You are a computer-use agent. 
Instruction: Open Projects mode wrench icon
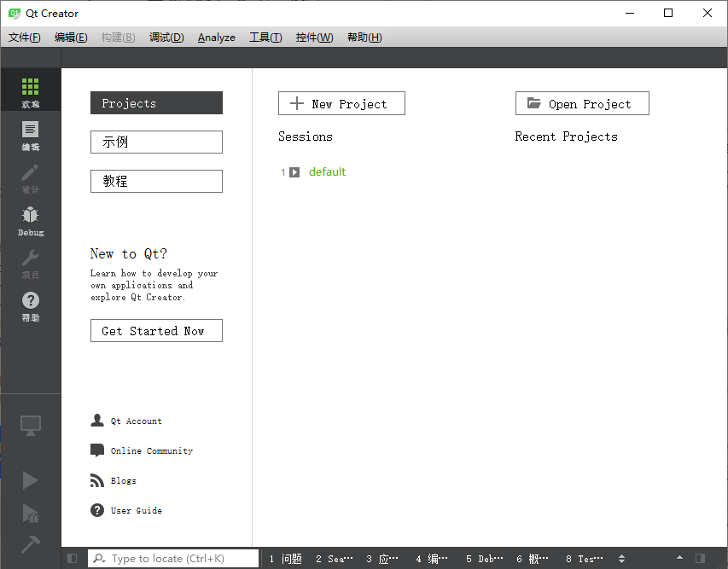(x=30, y=258)
